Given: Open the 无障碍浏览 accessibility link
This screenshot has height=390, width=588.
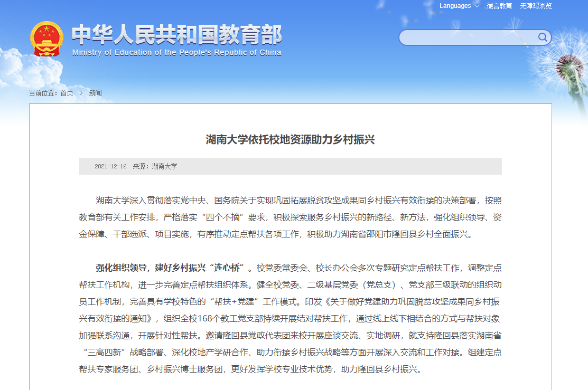Looking at the screenshot, I should 536,6.
